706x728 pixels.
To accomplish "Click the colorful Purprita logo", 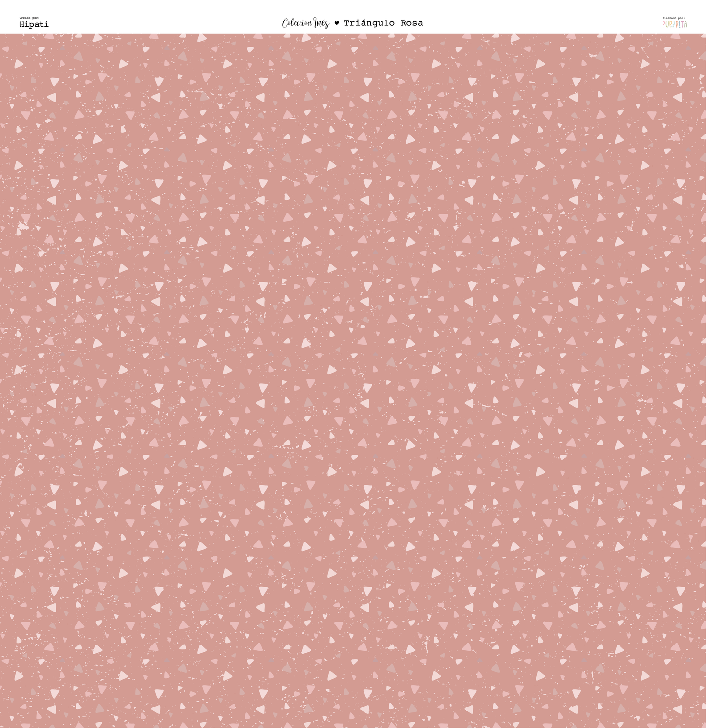I will (675, 24).
